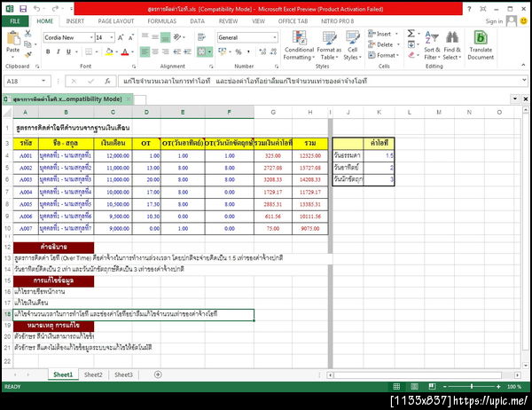
Task: Click the Cut scissors icon
Action: 28,34
